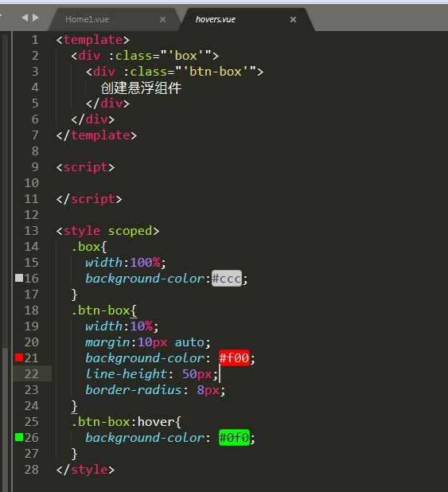This screenshot has width=448, height=492.
Task: Switch to the Home1.vue tab
Action: click(87, 19)
